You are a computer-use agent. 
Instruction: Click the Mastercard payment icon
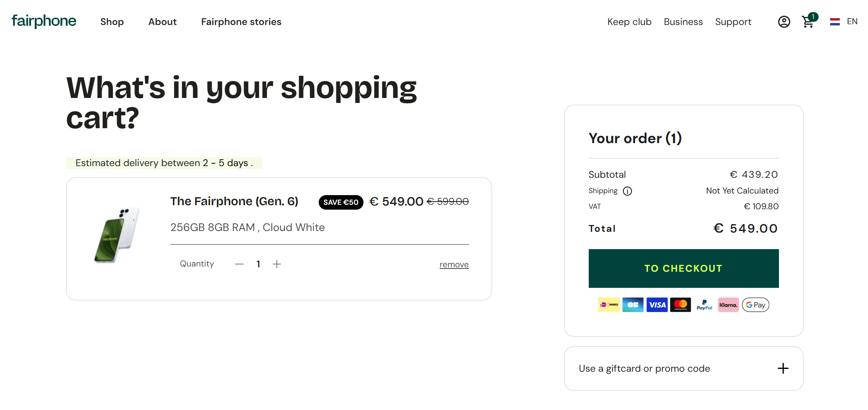[680, 305]
